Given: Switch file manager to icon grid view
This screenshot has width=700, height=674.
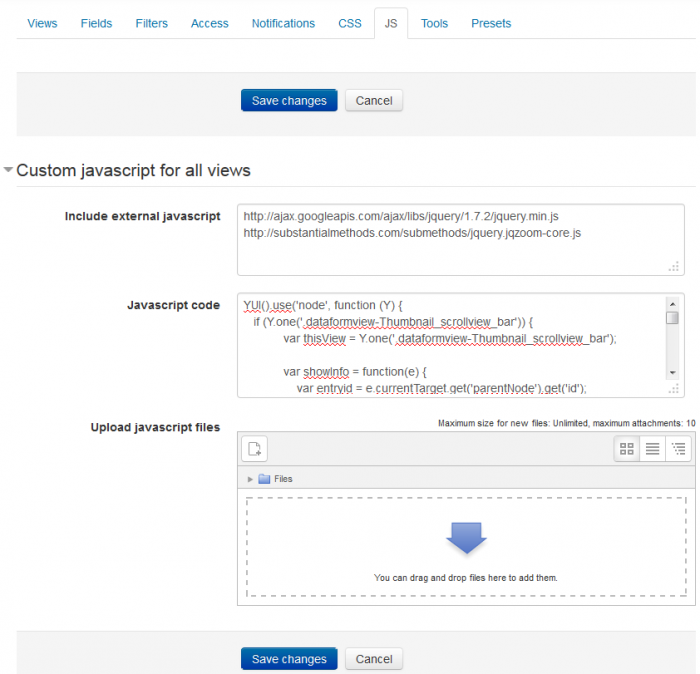Looking at the screenshot, I should coord(627,449).
